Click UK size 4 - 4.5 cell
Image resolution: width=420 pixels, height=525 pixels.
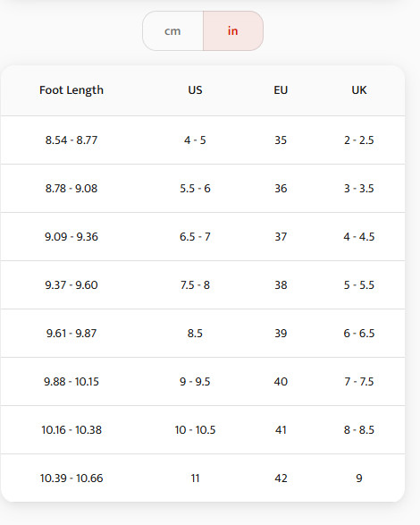coord(359,237)
